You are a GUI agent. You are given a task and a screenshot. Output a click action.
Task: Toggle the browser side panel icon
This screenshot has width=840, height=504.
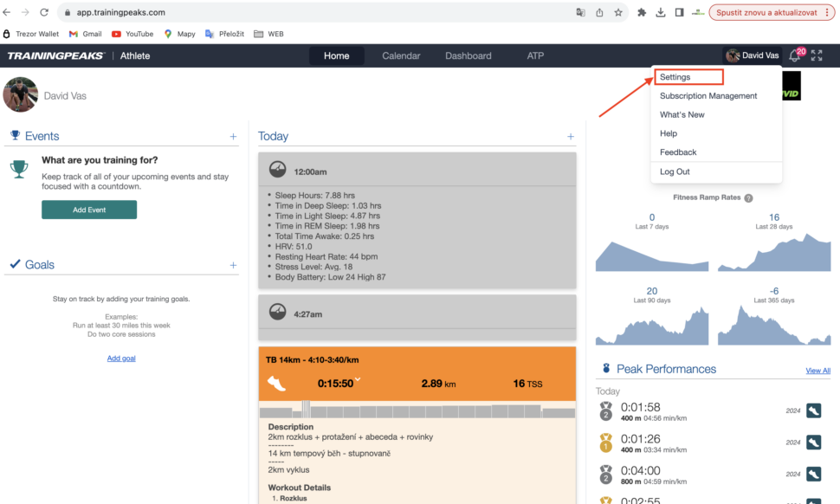coord(679,12)
